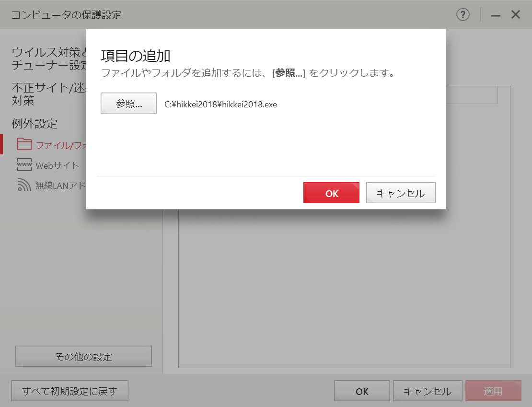The height and width of the screenshot is (407, 532).
Task: Click キャンセル at the bottom of settings window
Action: 428,391
